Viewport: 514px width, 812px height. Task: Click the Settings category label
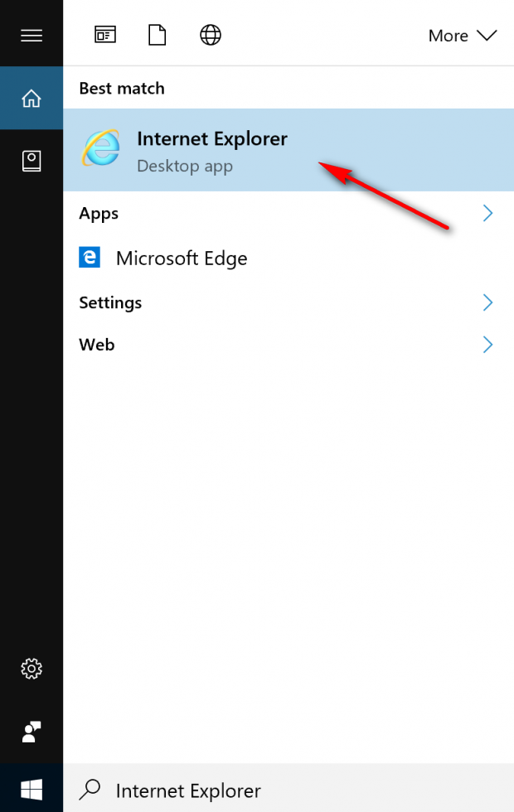109,302
